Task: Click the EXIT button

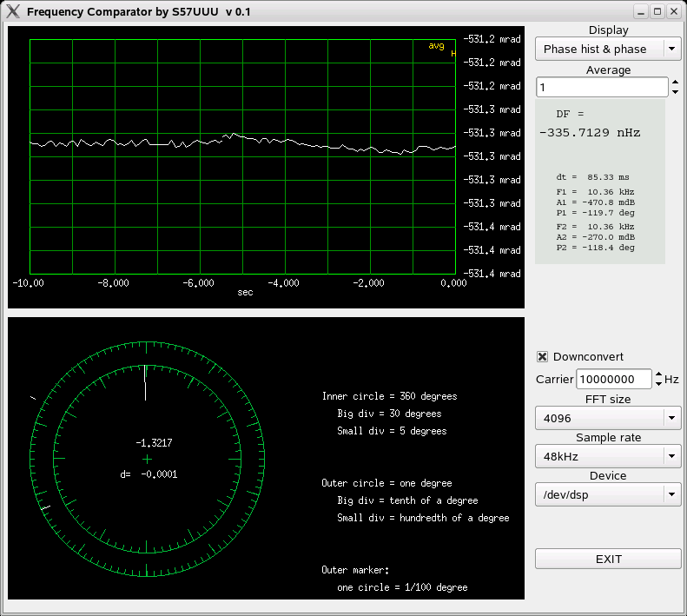Action: (608, 559)
